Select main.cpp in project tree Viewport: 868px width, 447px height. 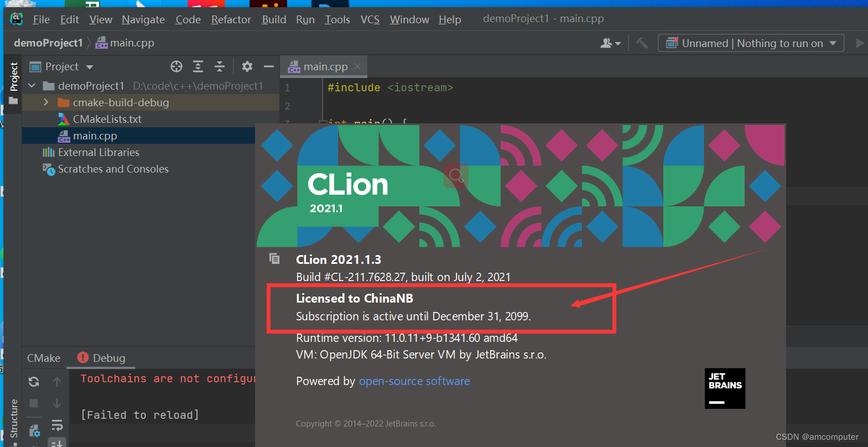(x=95, y=136)
